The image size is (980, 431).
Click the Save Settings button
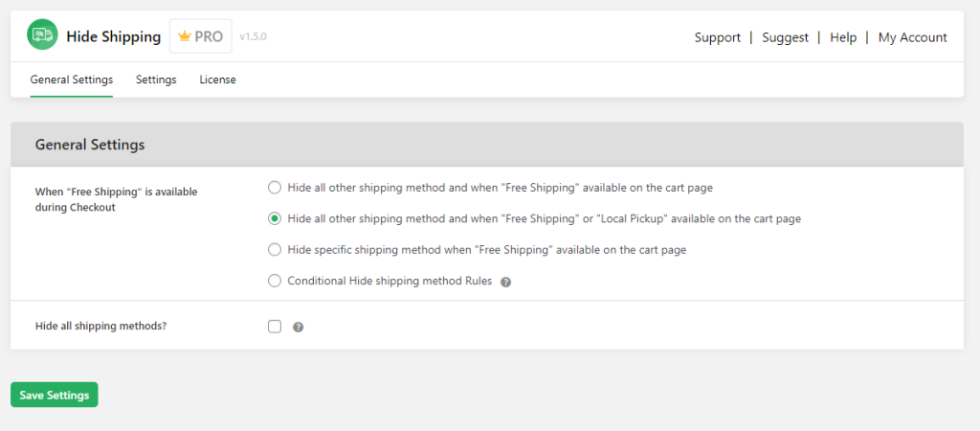point(55,395)
